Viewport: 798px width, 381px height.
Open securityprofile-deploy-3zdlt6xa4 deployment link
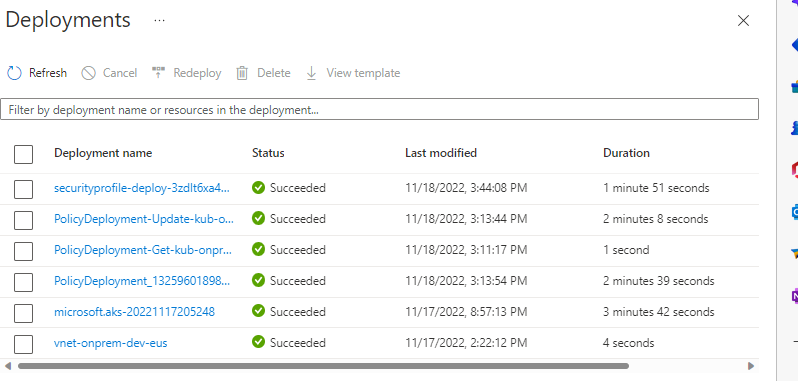[x=142, y=188]
